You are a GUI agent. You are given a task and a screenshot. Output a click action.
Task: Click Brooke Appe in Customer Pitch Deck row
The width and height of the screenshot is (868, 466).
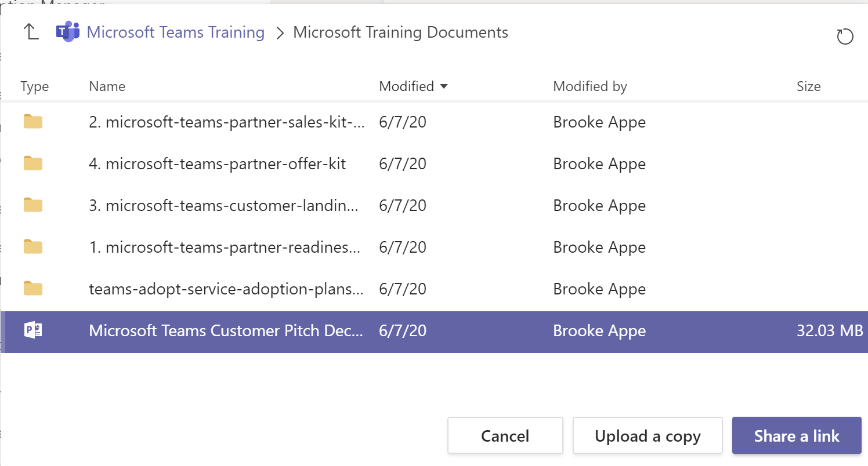pos(599,331)
